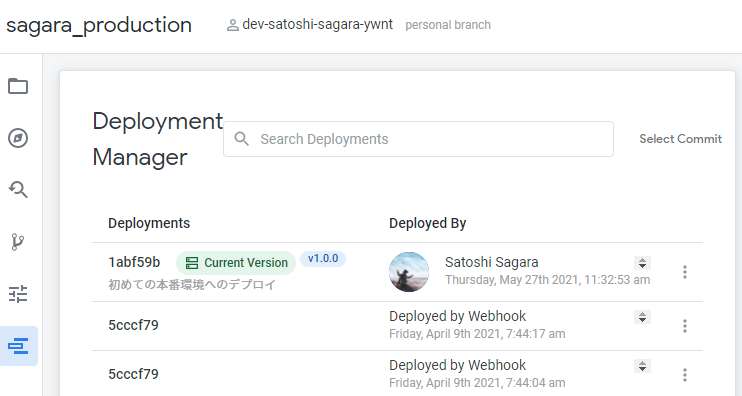Click Friday, April 9th 2021, 7:44:17 am timestamp
The height and width of the screenshot is (396, 742).
click(477, 334)
